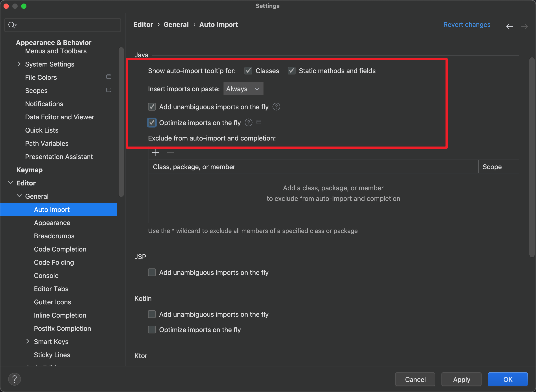536x392 pixels.
Task: Enable Kotlin Optimize imports on the fly
Action: pos(152,330)
